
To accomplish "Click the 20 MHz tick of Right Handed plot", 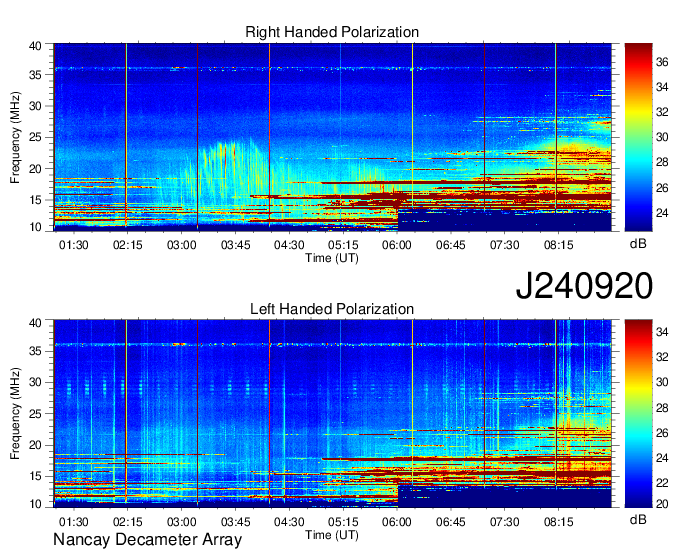I will pyautogui.click(x=35, y=169).
